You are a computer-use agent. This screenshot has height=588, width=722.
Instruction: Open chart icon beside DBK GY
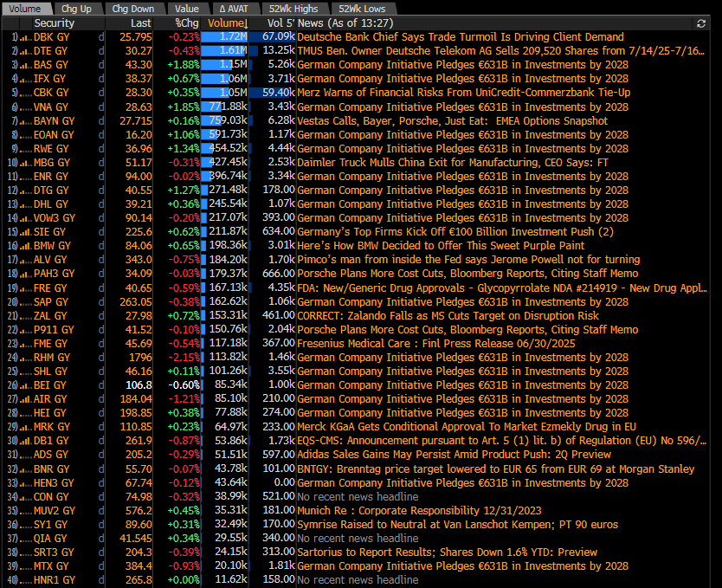click(25, 38)
